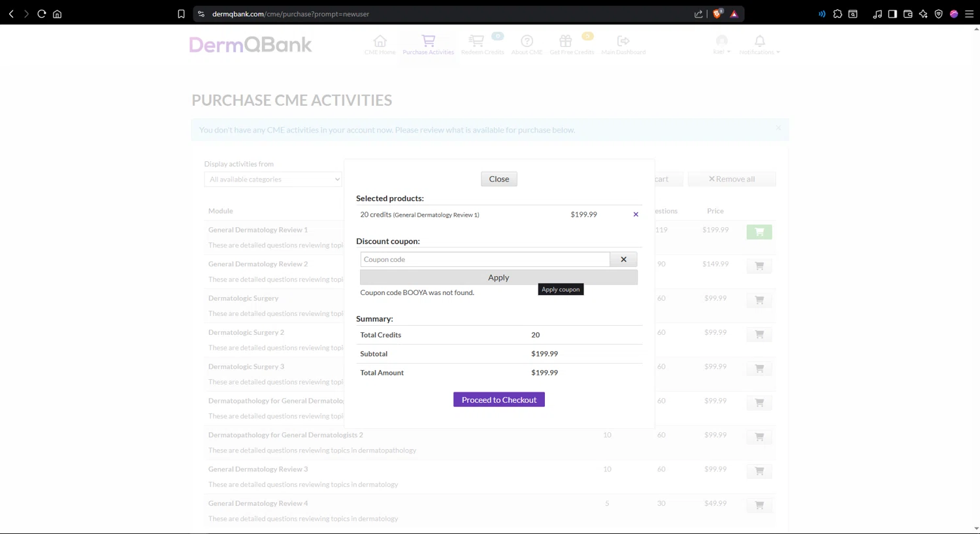Proceed to Checkout
The width and height of the screenshot is (980, 534).
coord(499,400)
